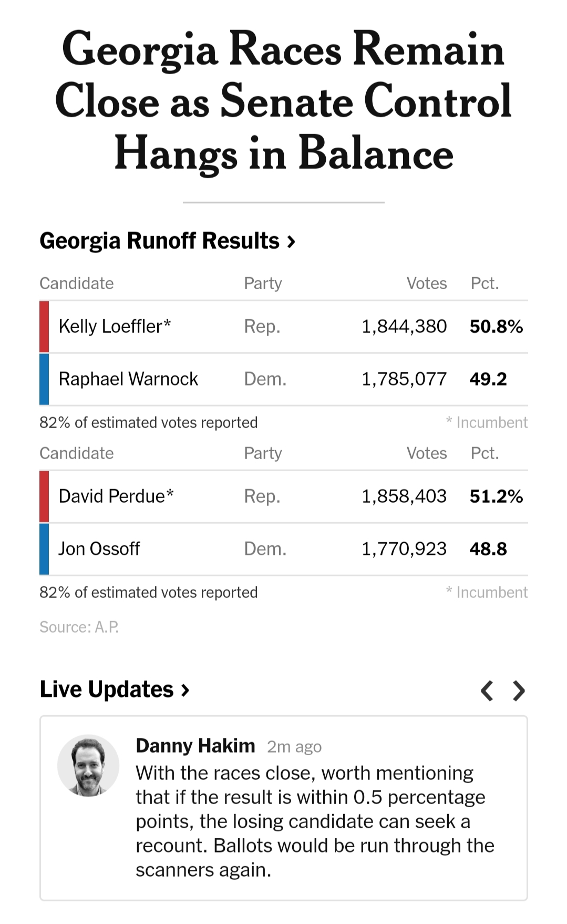Select the Raphael Warnock result row
This screenshot has height=924, width=567.
[x=284, y=379]
